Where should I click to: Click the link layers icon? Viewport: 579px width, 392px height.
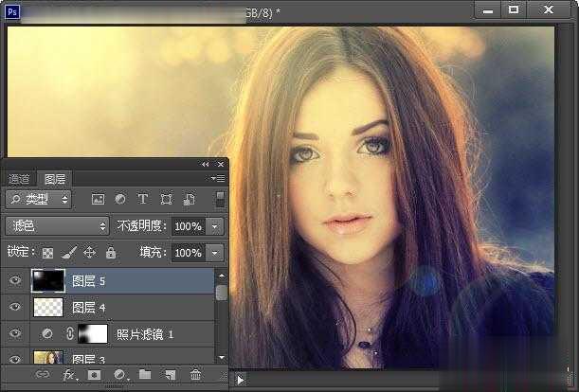pos(42,375)
